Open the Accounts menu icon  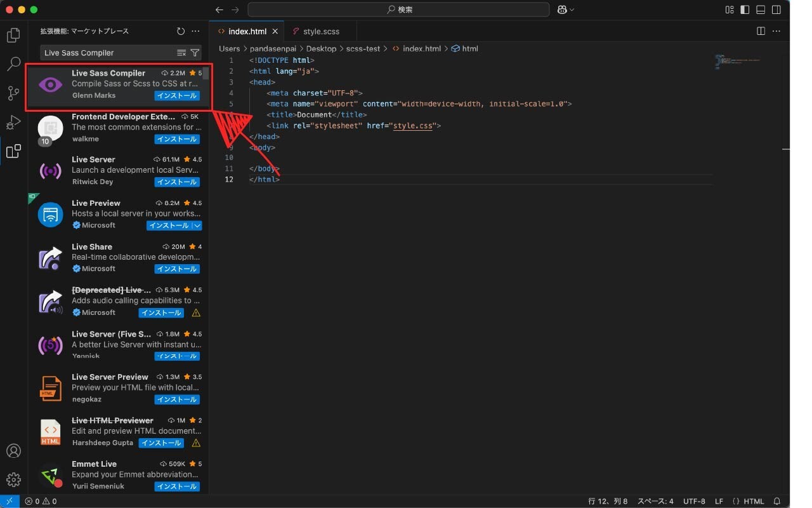point(13,451)
